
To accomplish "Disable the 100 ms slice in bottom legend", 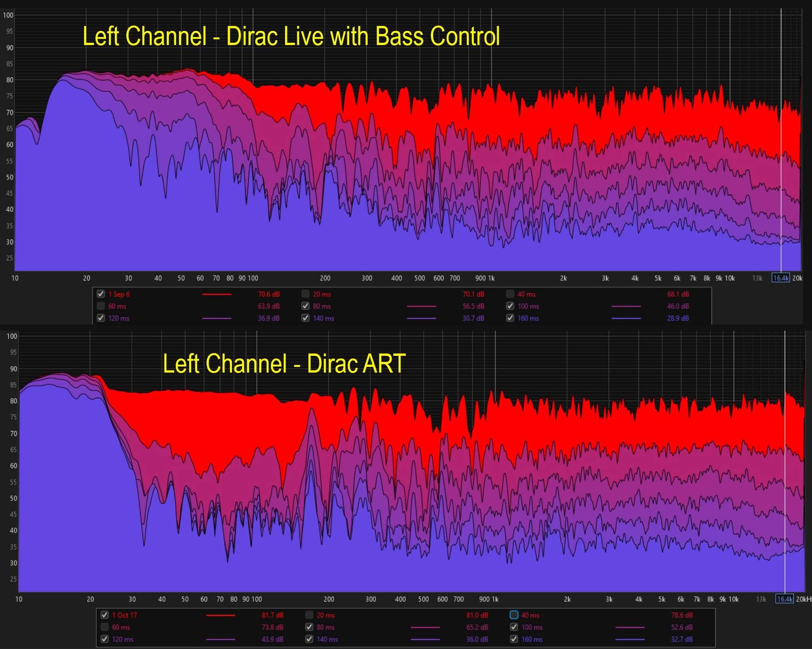I will [x=514, y=627].
